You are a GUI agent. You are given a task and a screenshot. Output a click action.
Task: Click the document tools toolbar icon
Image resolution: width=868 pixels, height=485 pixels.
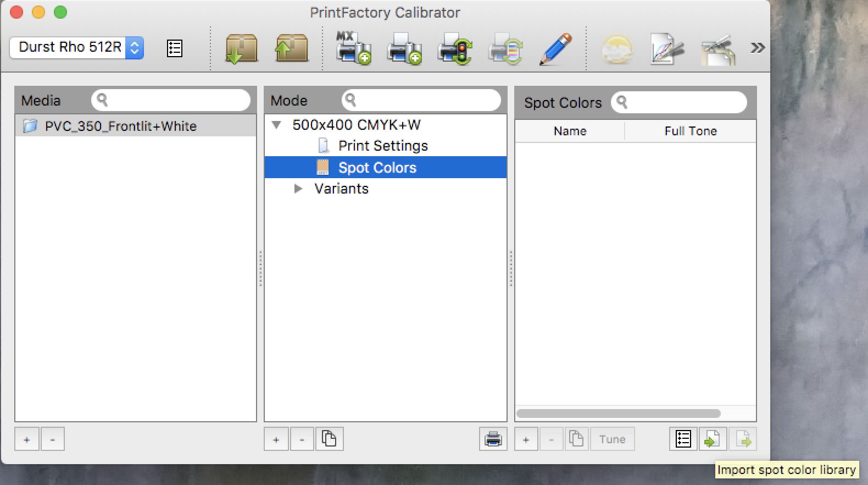coord(718,49)
